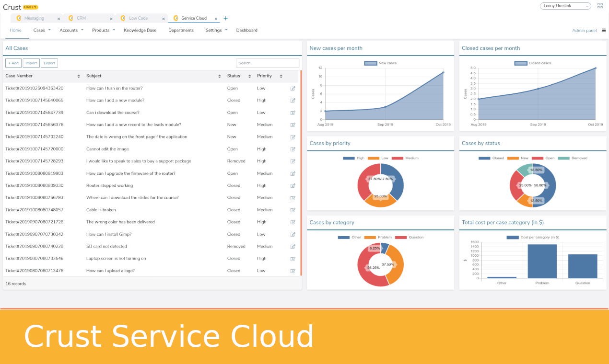This screenshot has width=609, height=364.
Task: Close the Service Cloud tab
Action: pyautogui.click(x=216, y=19)
